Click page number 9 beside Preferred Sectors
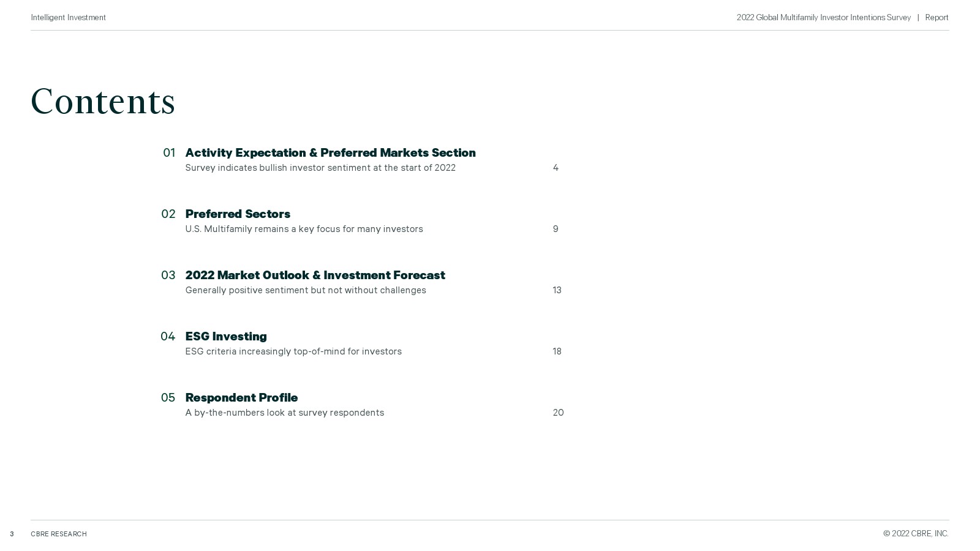This screenshot has width=980, height=551. tap(556, 229)
